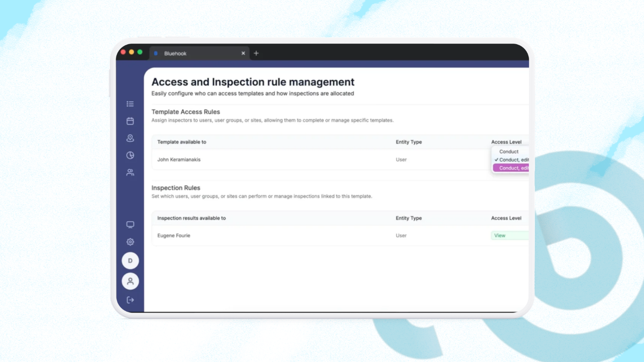Choose the Conduct option in dropdown
644x362 pixels.
tap(510, 152)
